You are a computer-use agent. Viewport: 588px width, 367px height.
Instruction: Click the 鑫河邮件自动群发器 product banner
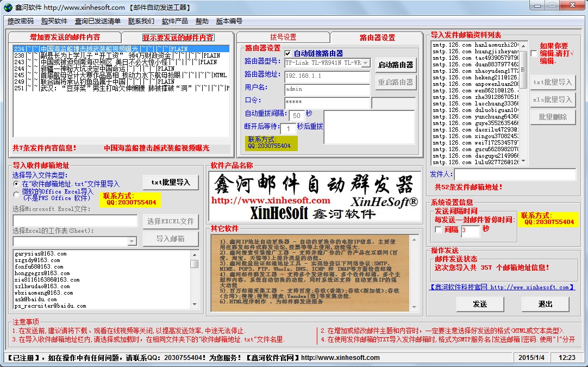click(x=315, y=196)
